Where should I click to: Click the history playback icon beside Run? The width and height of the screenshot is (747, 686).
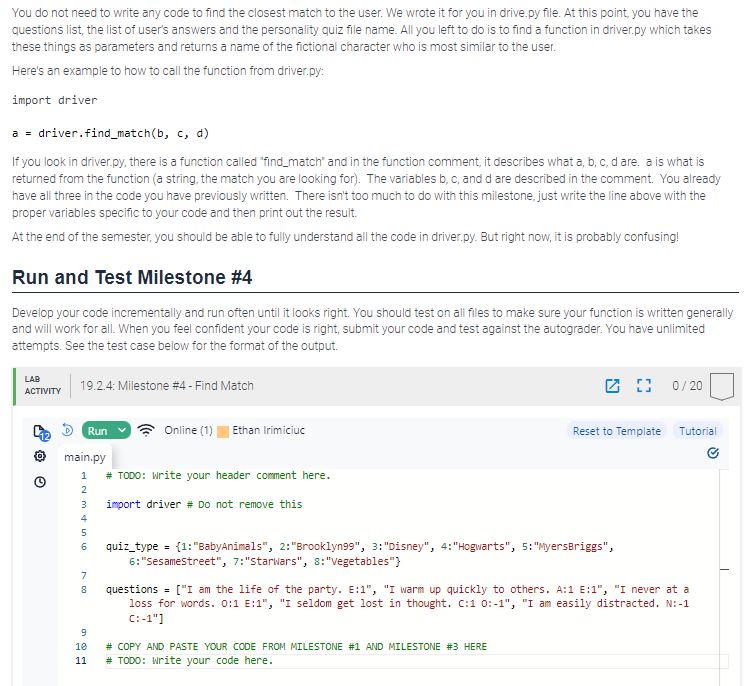(x=68, y=430)
